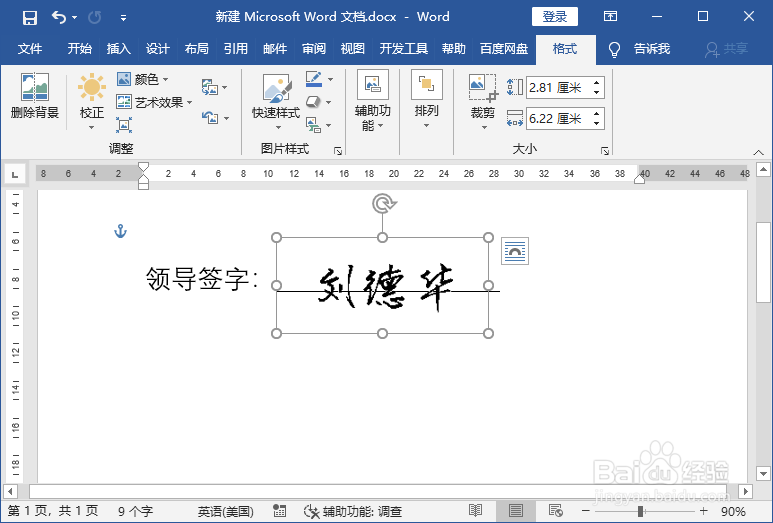The height and width of the screenshot is (523, 773).
Task: Select the 格式 picture format tab
Action: point(565,49)
